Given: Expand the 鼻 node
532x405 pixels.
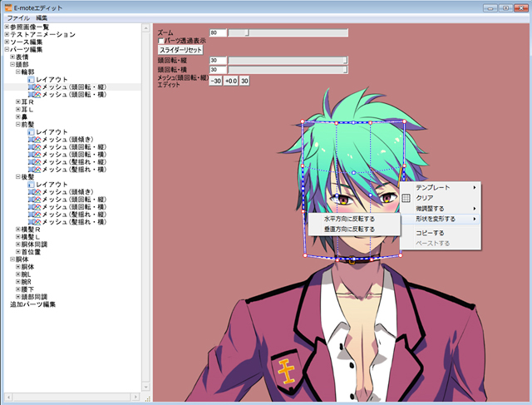Looking at the screenshot, I should (18, 116).
